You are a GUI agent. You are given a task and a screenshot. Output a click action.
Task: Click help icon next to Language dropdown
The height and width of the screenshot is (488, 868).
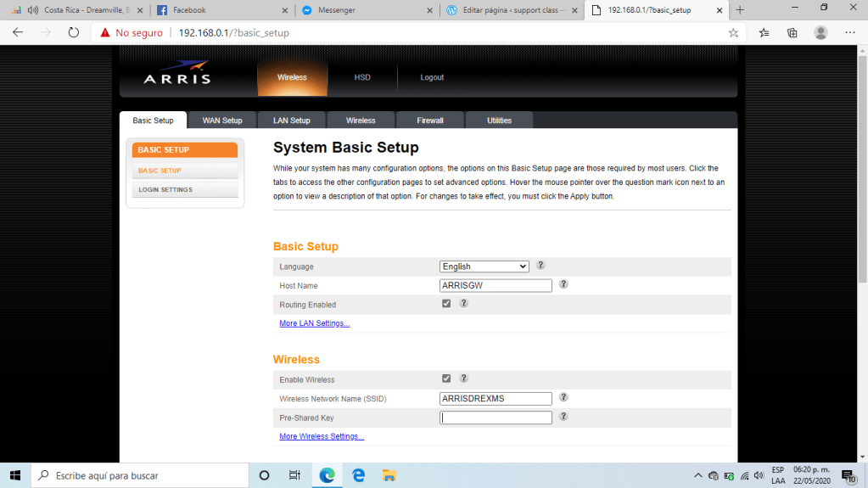coord(540,266)
